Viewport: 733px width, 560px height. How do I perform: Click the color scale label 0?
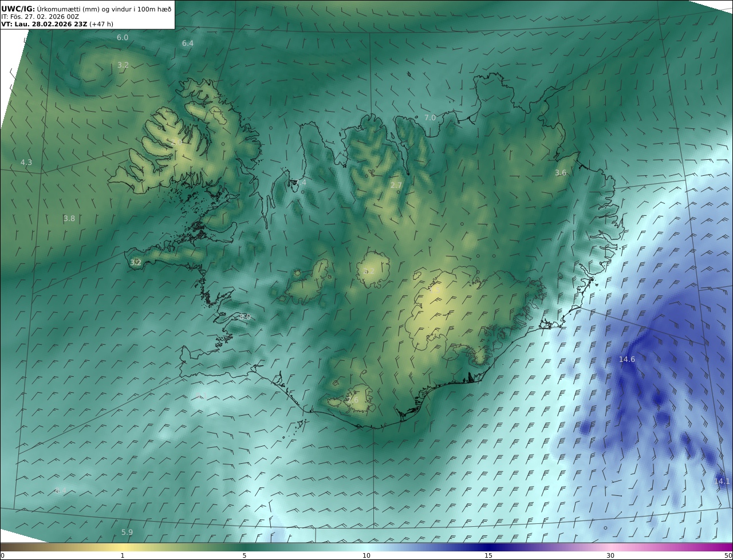(x=2, y=555)
